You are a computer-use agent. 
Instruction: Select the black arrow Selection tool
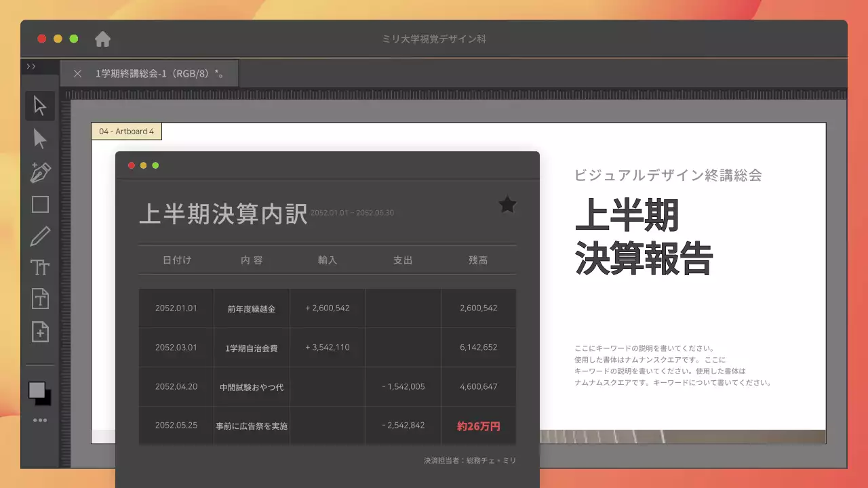[x=40, y=106]
